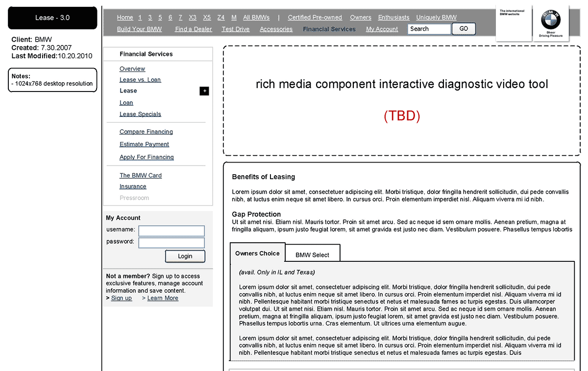Screen dimensions: 588x371
Task: Click into the Search text field
Action: pyautogui.click(x=429, y=29)
